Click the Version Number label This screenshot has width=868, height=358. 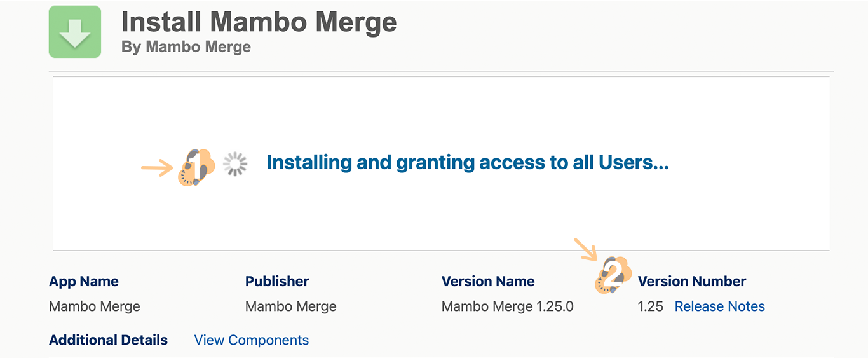tap(692, 281)
